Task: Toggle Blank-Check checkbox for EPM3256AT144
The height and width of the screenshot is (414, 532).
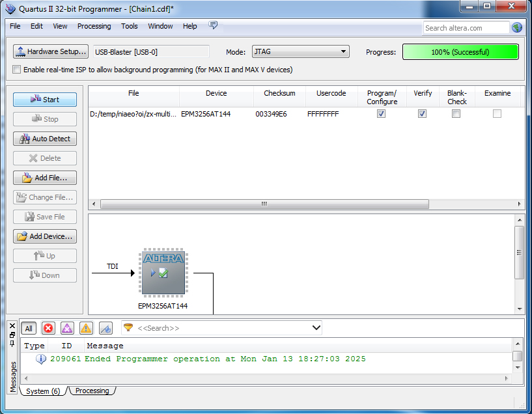Action: tap(456, 113)
